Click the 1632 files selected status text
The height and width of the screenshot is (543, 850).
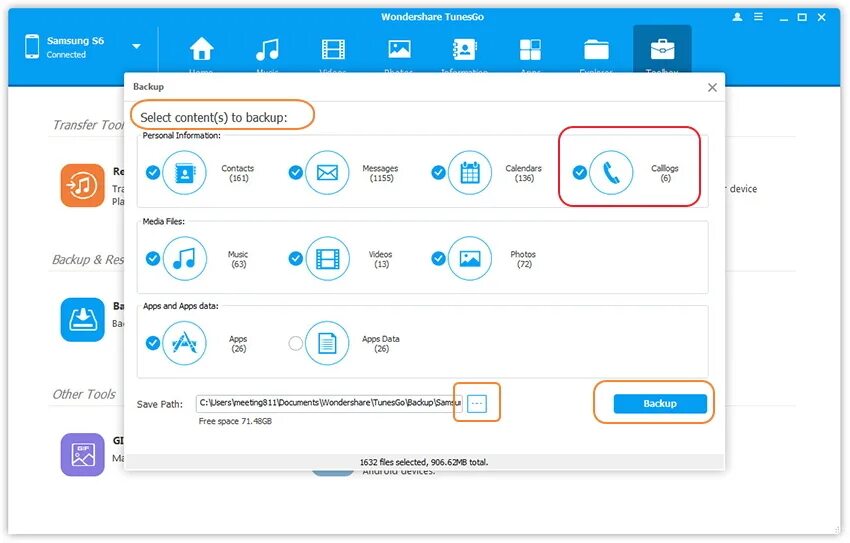pos(424,462)
